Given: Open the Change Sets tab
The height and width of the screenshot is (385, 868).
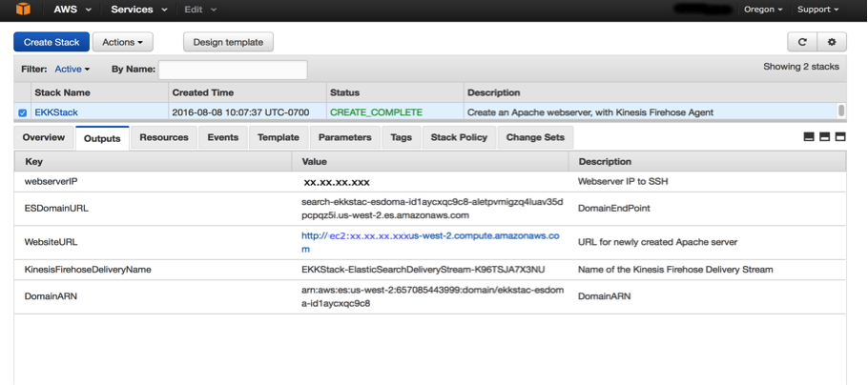Looking at the screenshot, I should [535, 137].
